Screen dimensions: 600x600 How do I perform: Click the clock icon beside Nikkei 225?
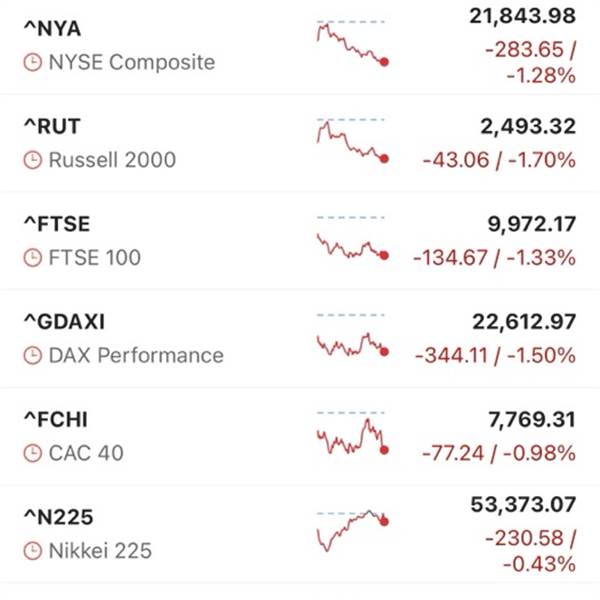(33, 551)
